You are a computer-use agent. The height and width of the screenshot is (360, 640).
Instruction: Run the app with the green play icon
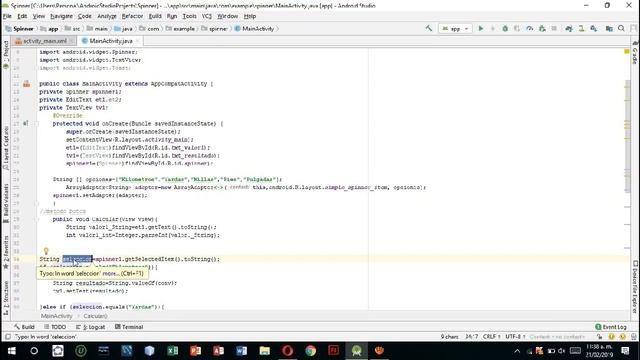pos(481,28)
